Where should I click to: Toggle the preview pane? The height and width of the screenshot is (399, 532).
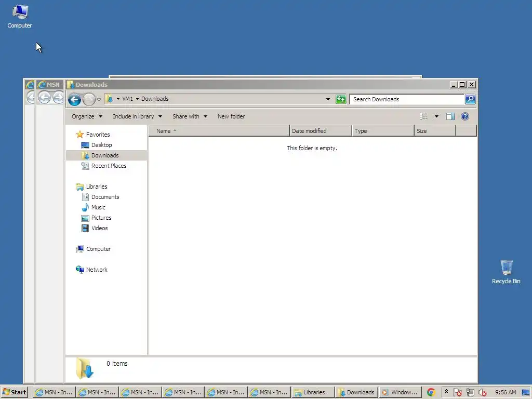click(450, 116)
